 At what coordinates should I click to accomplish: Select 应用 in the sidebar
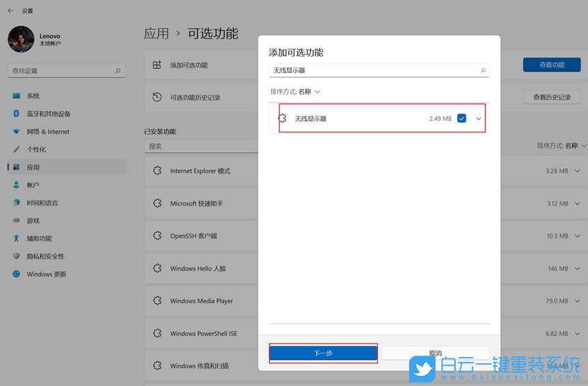pyautogui.click(x=67, y=167)
